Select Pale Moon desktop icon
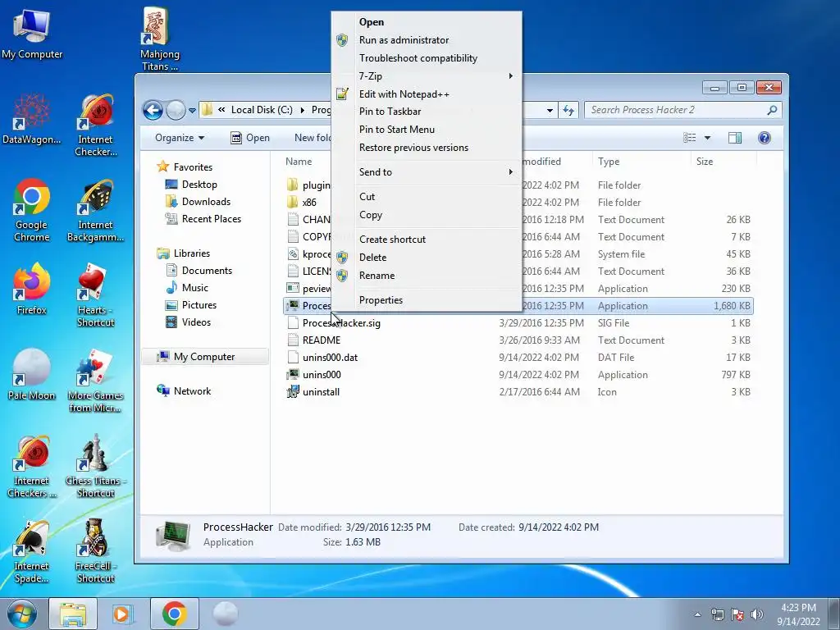 (32, 375)
